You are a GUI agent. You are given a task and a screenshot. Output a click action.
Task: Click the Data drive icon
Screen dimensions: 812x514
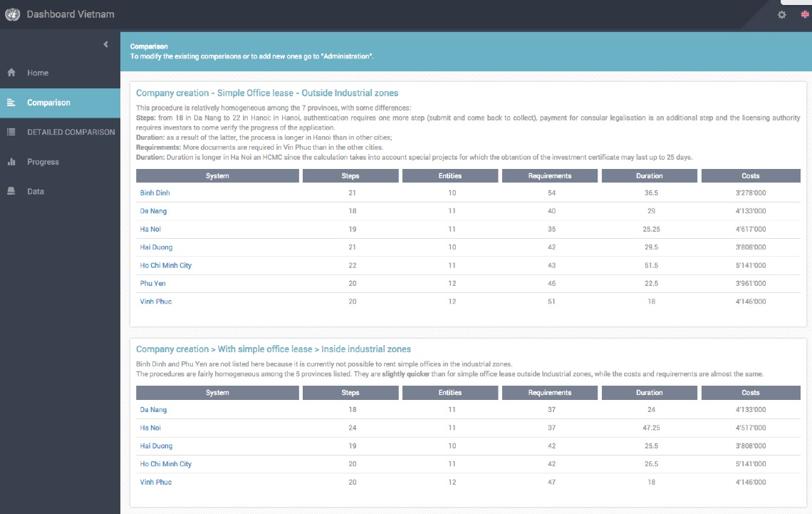[11, 191]
